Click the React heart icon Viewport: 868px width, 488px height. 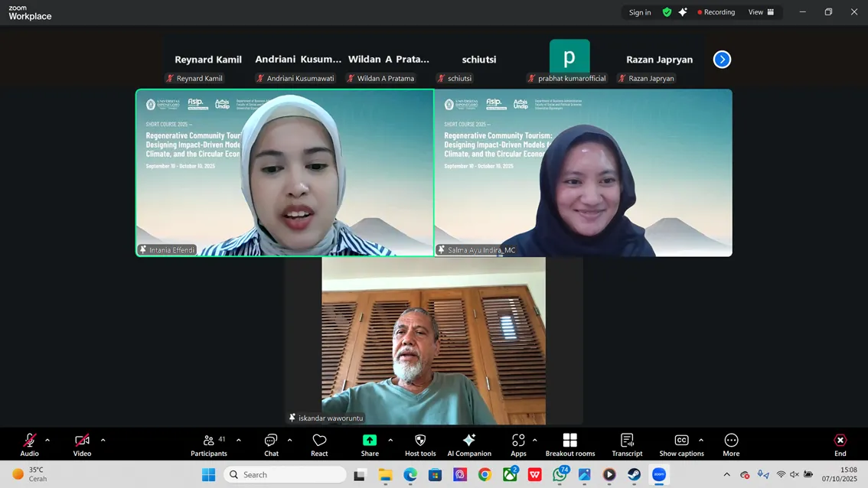pyautogui.click(x=319, y=444)
